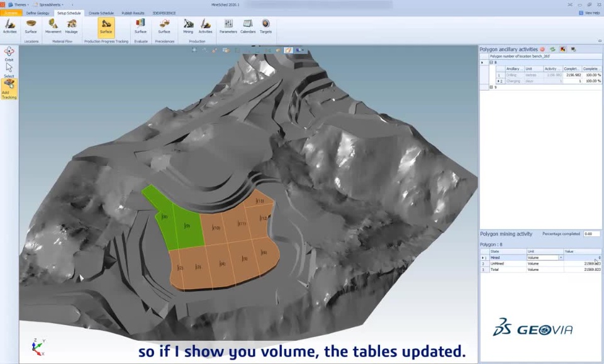Open Activities in the Locations ribbon group
This screenshot has height=364, width=604.
point(9,26)
